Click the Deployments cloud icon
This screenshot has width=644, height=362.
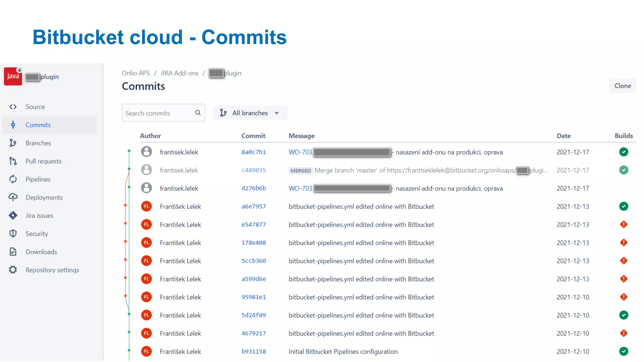(x=13, y=197)
